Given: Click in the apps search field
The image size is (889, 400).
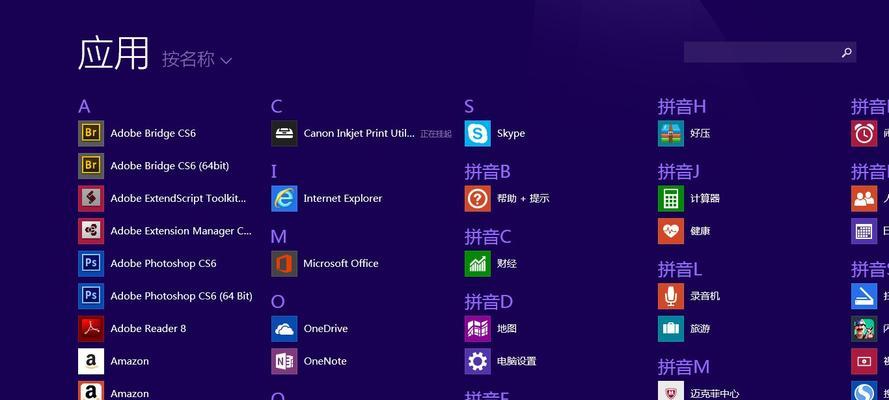Looking at the screenshot, I should tap(769, 52).
